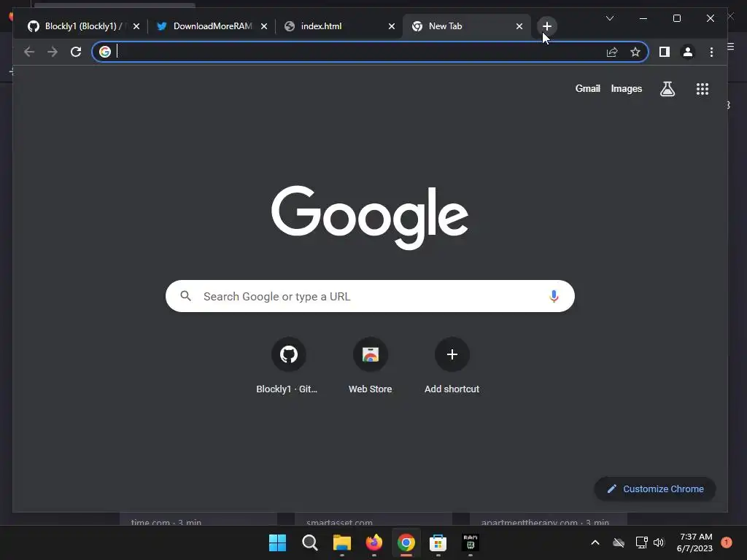The image size is (747, 560).
Task: Open Web Store shortcut
Action: pyautogui.click(x=370, y=365)
